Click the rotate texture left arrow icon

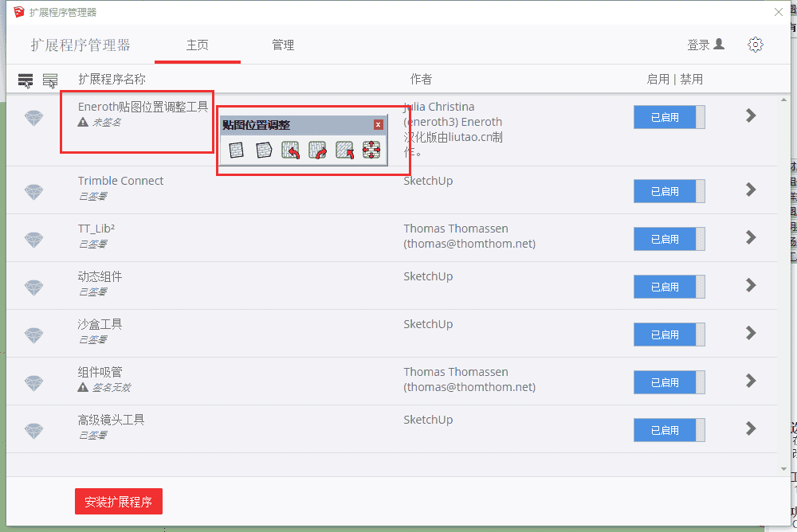click(290, 150)
